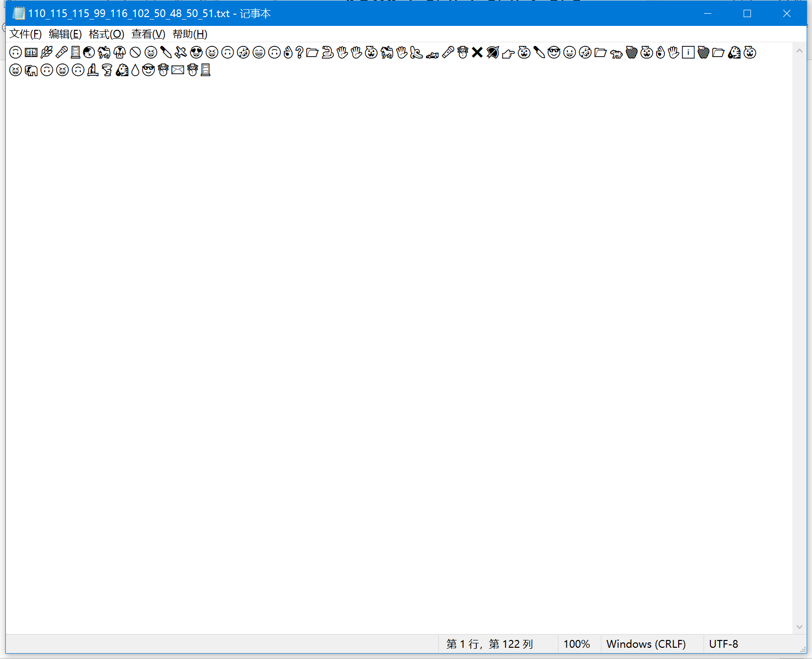812x659 pixels.
Task: Open the 编辑(E) menu
Action: coord(64,34)
